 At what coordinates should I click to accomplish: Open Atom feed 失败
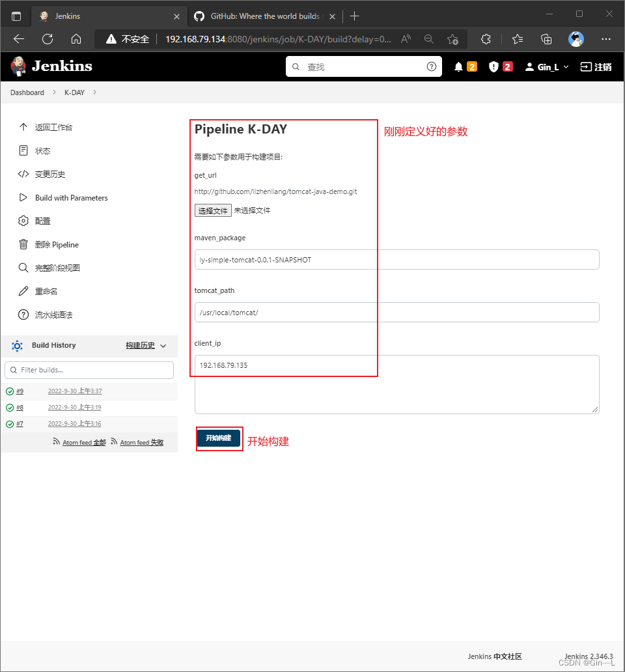pyautogui.click(x=141, y=442)
